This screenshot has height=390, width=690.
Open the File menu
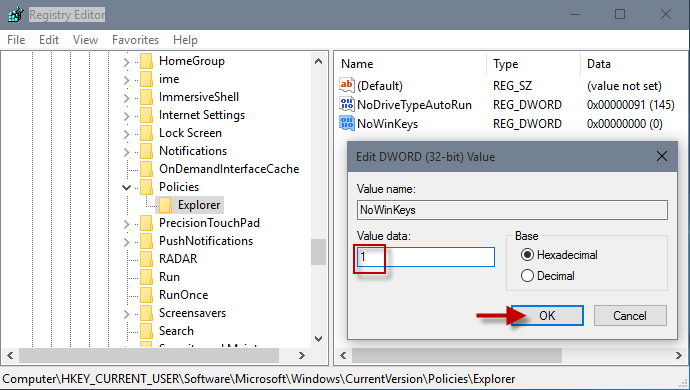click(x=16, y=40)
